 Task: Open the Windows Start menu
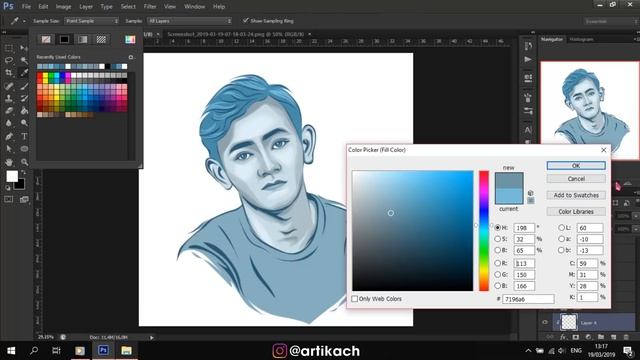11,351
